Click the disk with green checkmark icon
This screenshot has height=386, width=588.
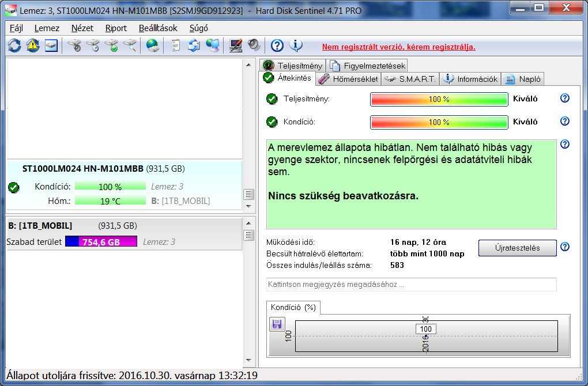[x=112, y=46]
